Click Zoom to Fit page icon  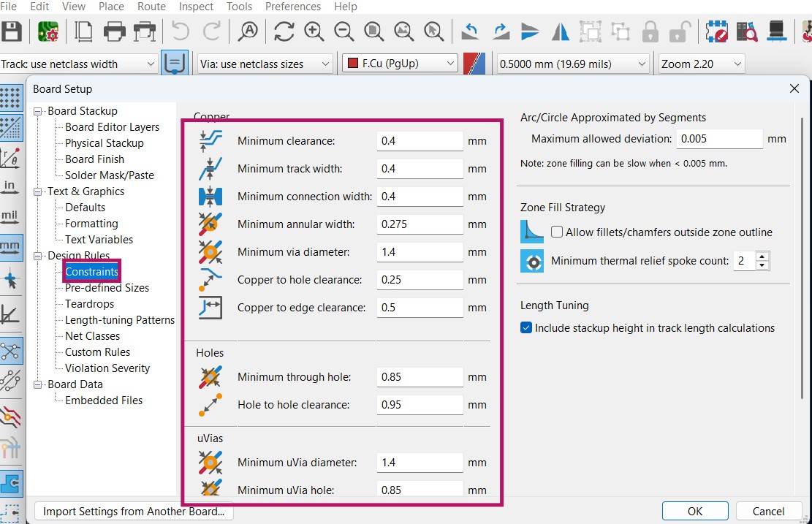pyautogui.click(x=374, y=32)
